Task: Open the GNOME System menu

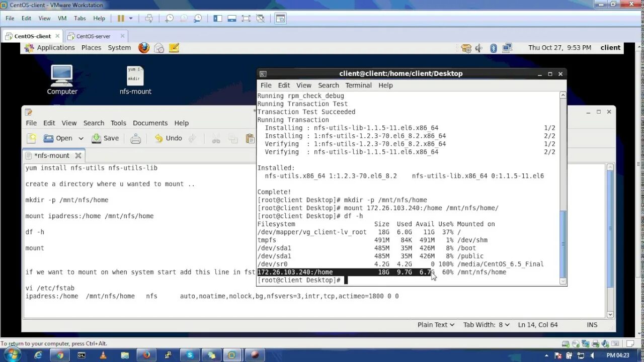Action: (119, 48)
